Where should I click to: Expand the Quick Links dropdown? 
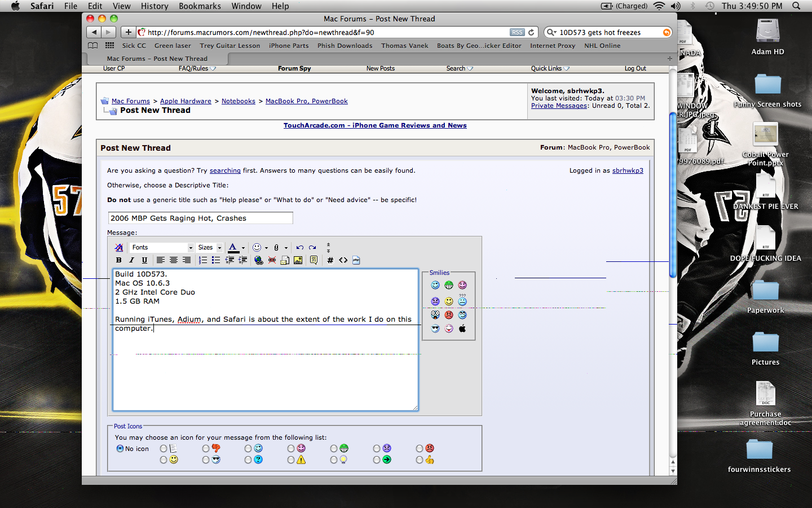click(550, 69)
